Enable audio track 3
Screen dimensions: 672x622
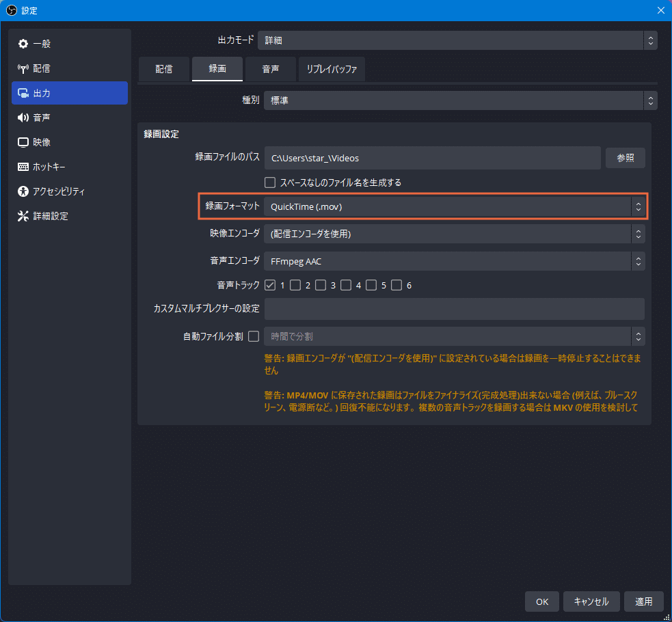coord(321,285)
